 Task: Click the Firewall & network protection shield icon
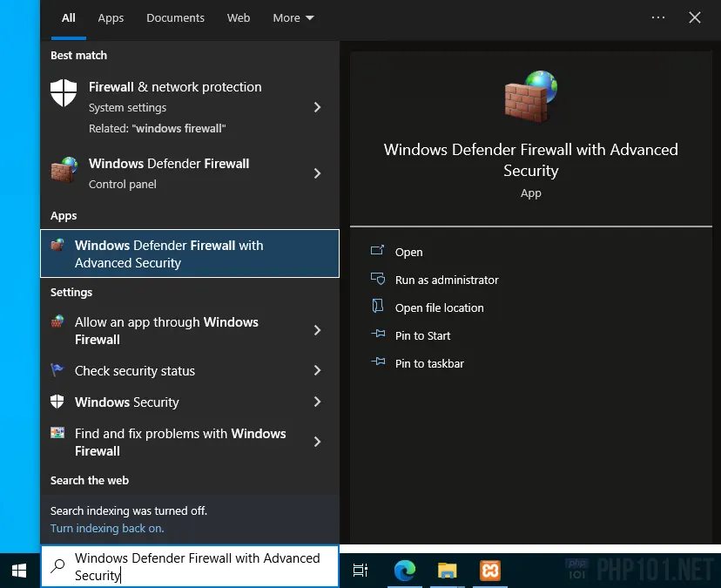tap(64, 93)
